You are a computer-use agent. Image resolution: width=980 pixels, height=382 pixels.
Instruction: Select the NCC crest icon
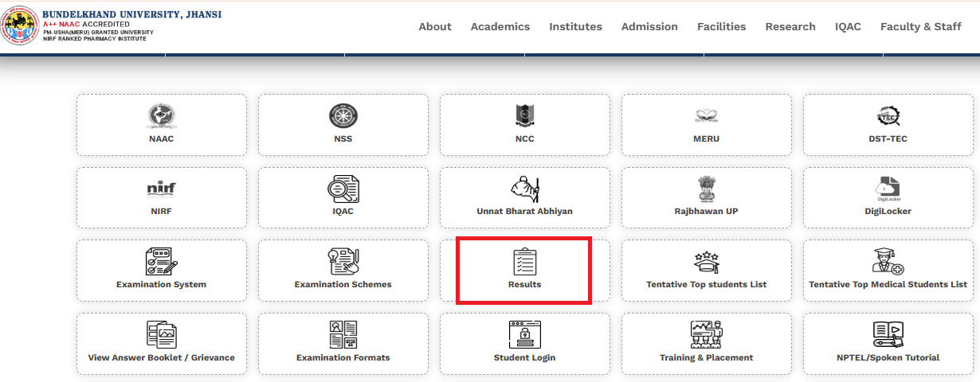525,117
